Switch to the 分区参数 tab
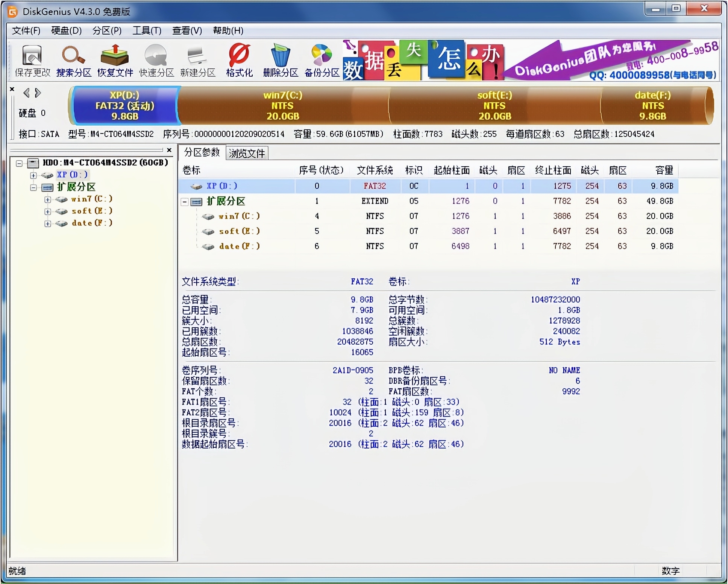Image resolution: width=728 pixels, height=584 pixels. coord(202,152)
